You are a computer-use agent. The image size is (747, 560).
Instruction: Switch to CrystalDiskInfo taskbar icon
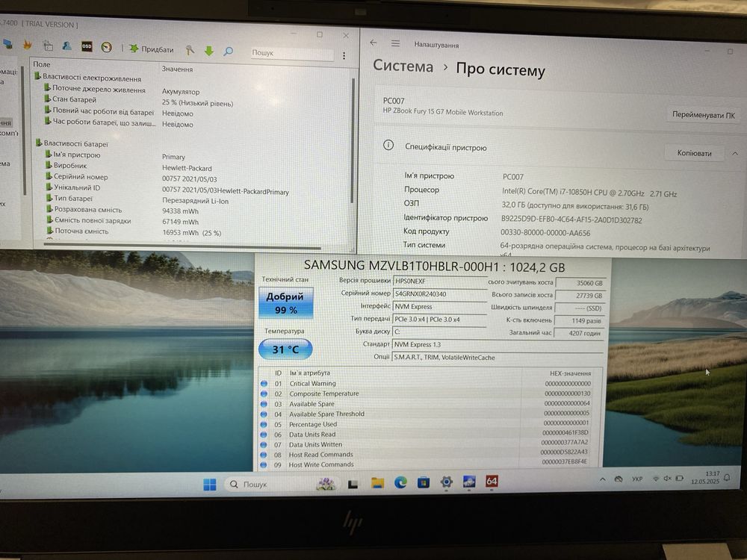pyautogui.click(x=469, y=482)
